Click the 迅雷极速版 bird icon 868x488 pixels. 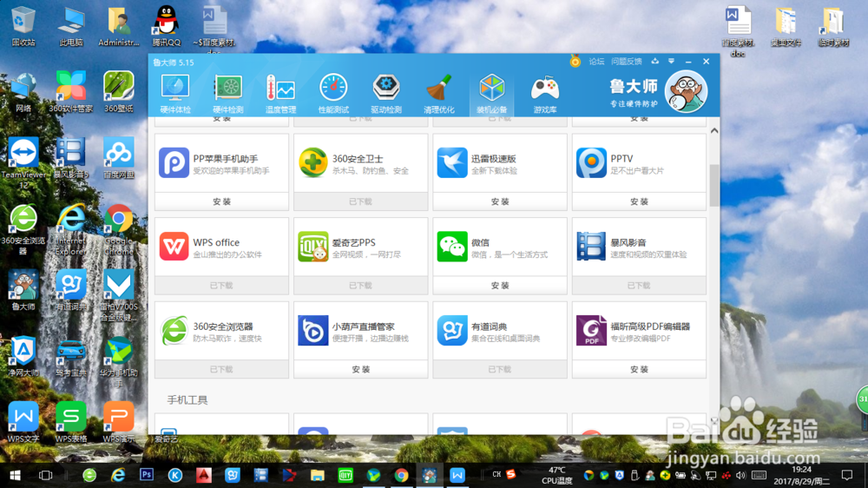[x=451, y=163]
